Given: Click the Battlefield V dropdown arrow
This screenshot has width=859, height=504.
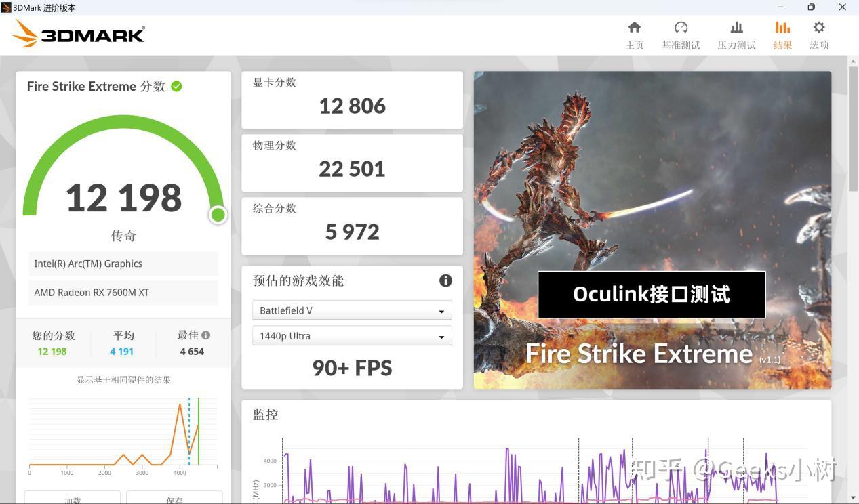Looking at the screenshot, I should point(441,311).
